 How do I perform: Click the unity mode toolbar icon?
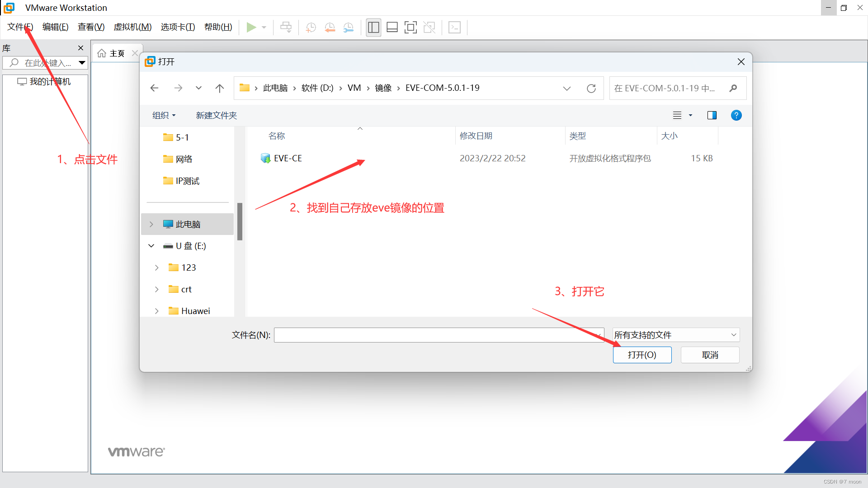point(429,28)
